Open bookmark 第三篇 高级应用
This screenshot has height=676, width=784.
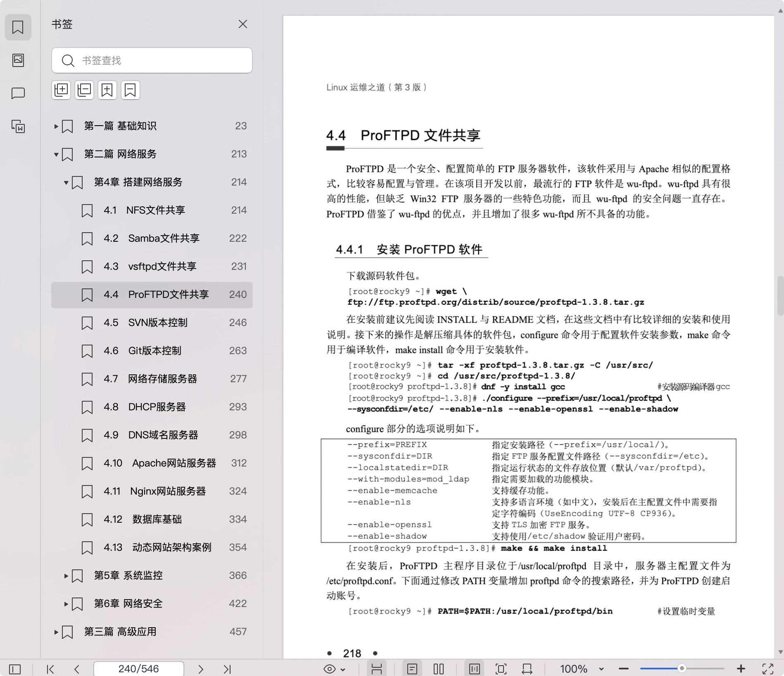click(152, 632)
